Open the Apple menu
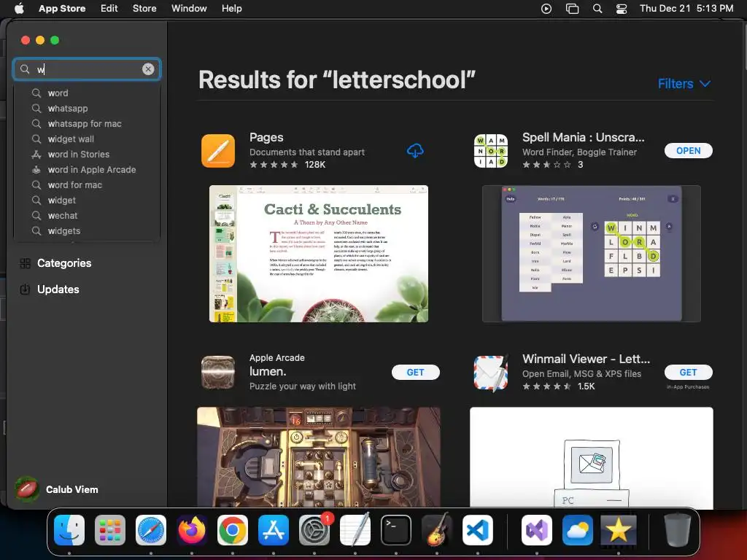The image size is (747, 560). tap(19, 8)
